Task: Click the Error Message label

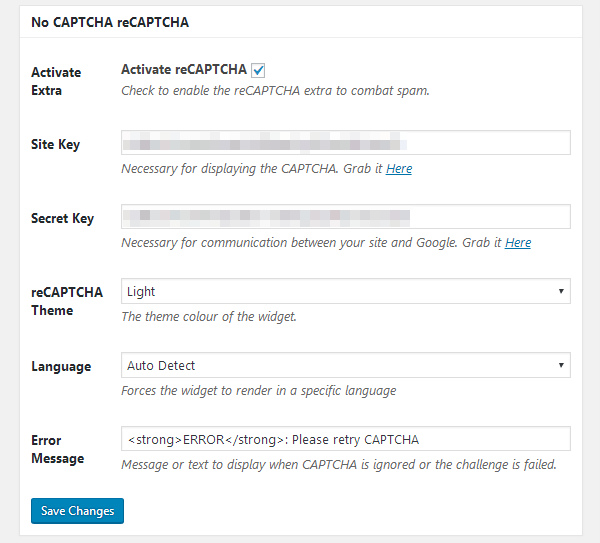Action: tap(58, 449)
